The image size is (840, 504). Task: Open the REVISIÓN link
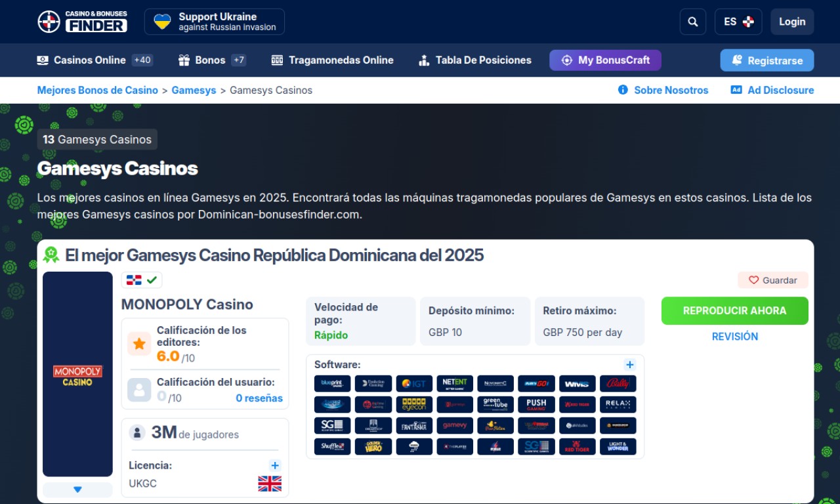click(x=734, y=337)
